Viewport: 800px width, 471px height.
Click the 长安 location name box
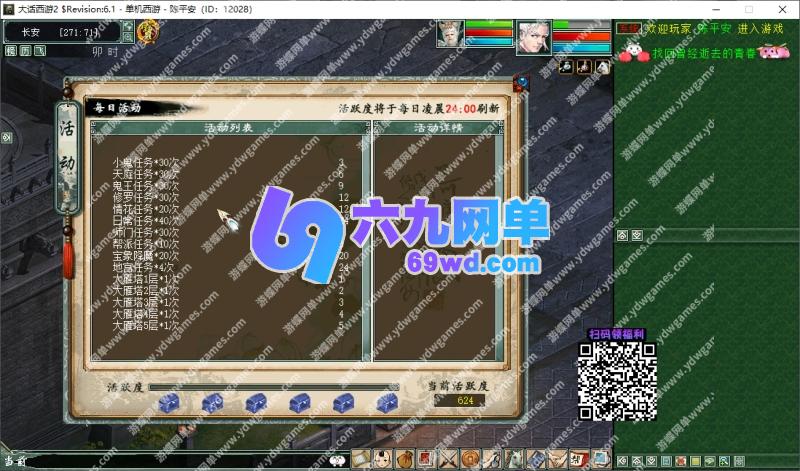click(x=62, y=32)
